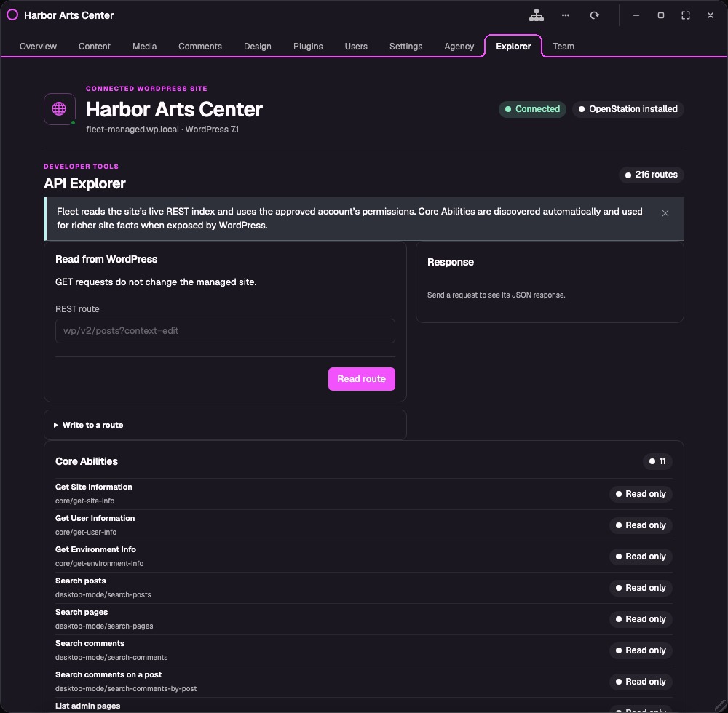728x713 pixels.
Task: Click Read only badge for Get Site Information
Action: click(x=641, y=494)
